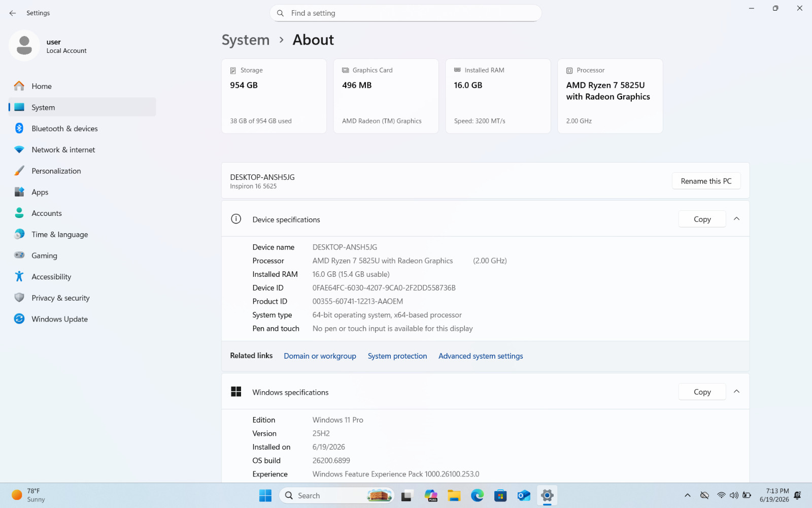Open System protection link
Image resolution: width=812 pixels, height=508 pixels.
(397, 356)
